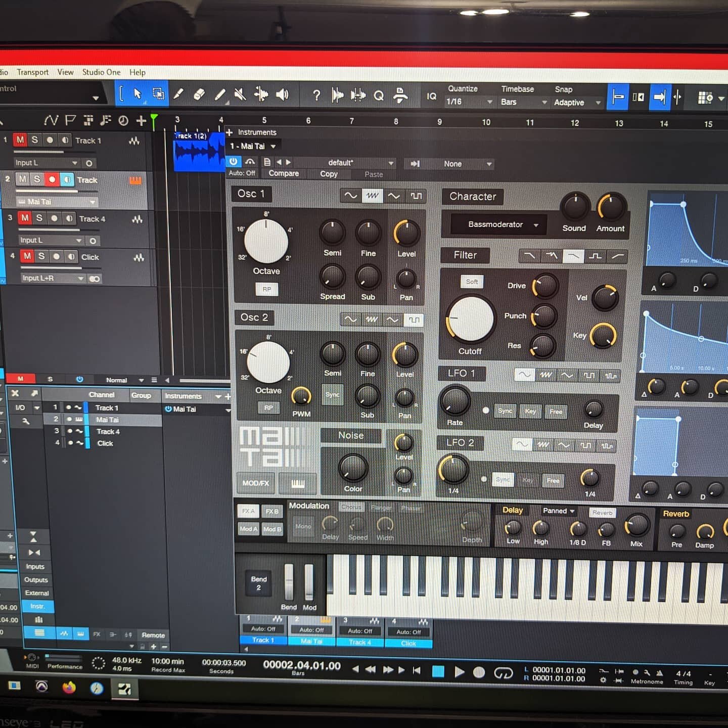The width and height of the screenshot is (728, 728).
Task: Toggle the Loop transport button
Action: point(503,672)
